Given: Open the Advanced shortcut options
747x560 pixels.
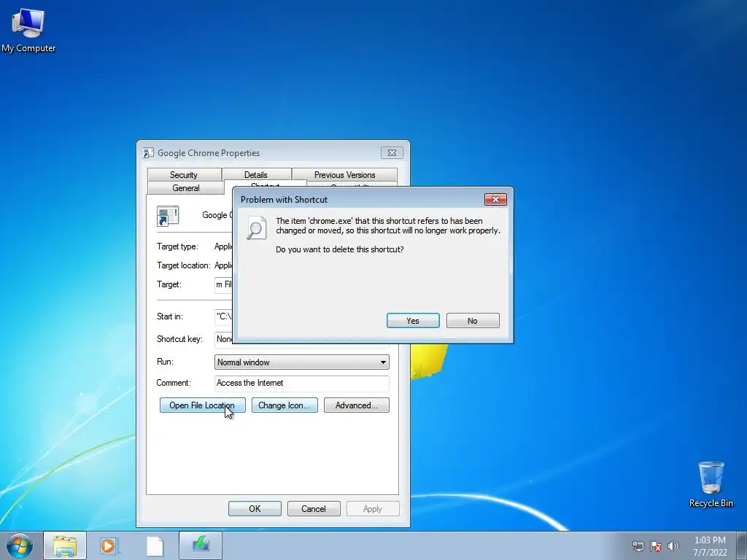Looking at the screenshot, I should 356,405.
